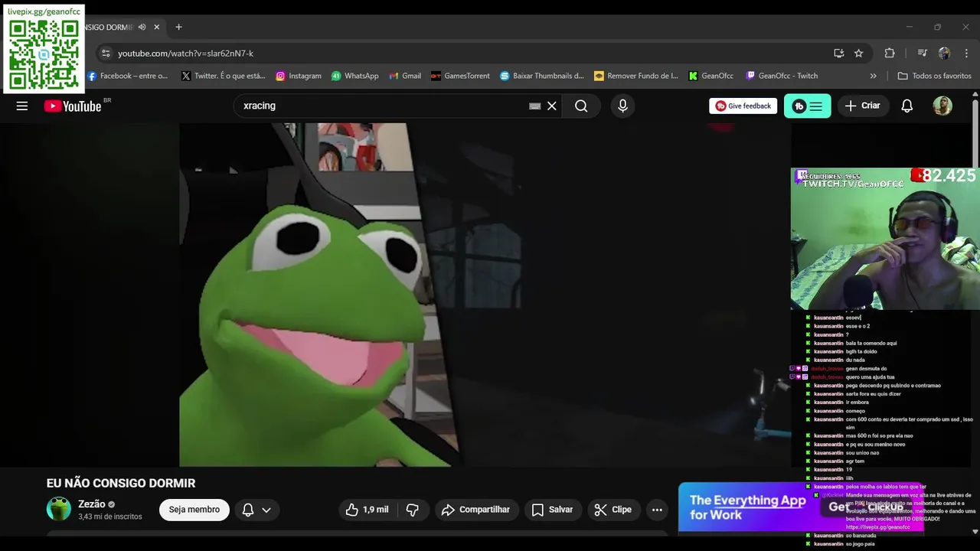This screenshot has width=980, height=551.
Task: Like the video with 1,9 mil
Action: (x=367, y=510)
